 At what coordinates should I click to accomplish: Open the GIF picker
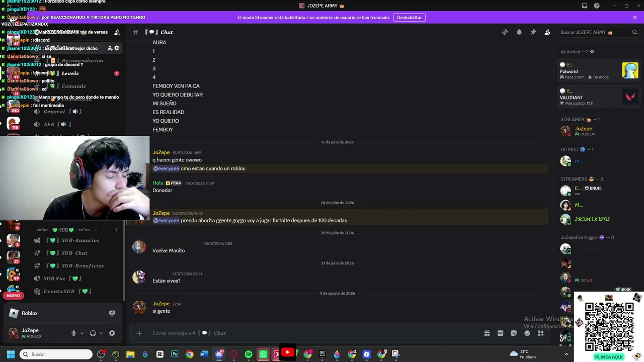501,333
